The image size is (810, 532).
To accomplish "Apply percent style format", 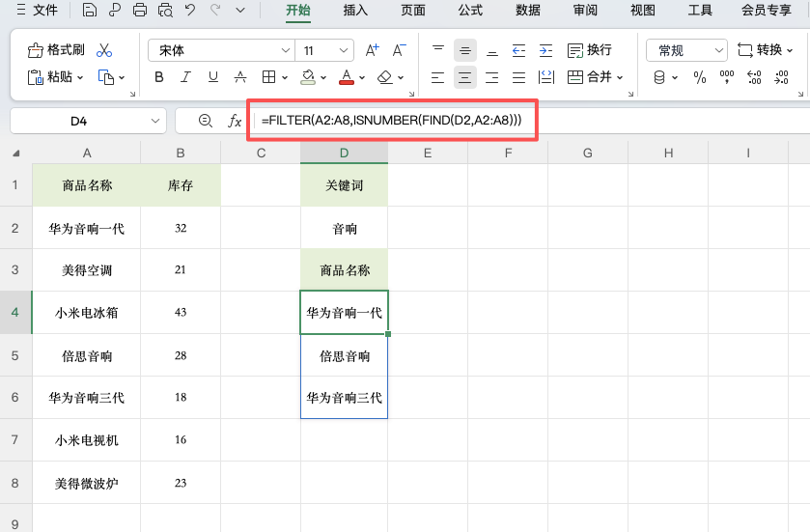I will coord(700,77).
